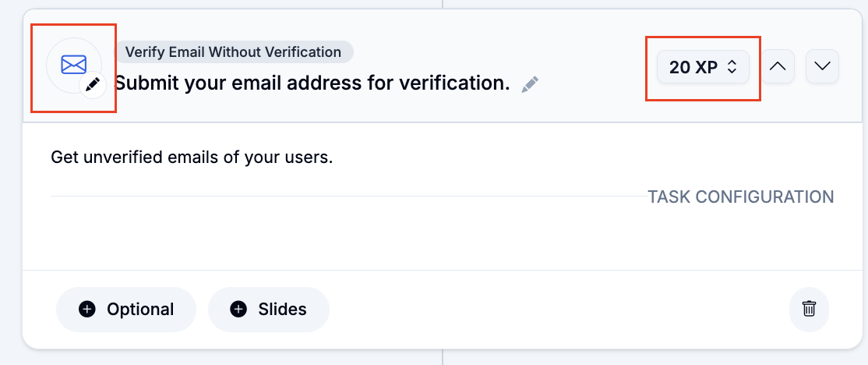
Task: Click the "Get unverified emails of your users." description
Action: [192, 158]
